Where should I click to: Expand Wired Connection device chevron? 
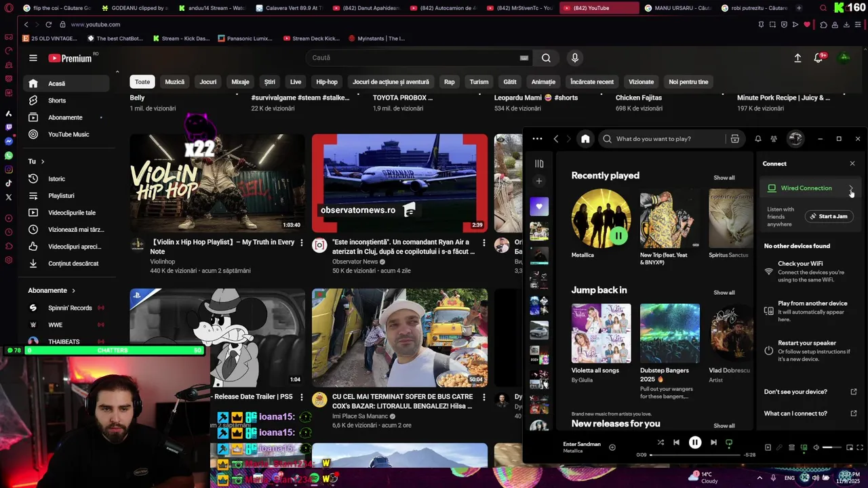coord(851,188)
